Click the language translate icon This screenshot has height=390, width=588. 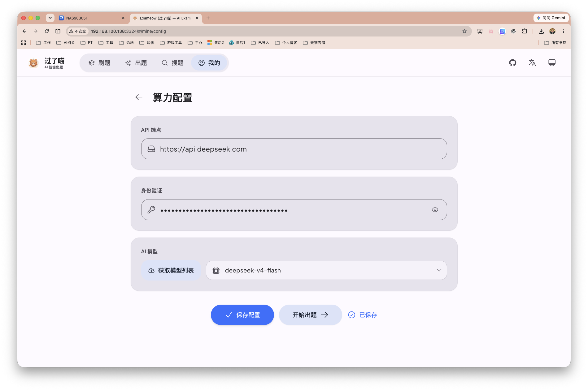[532, 63]
